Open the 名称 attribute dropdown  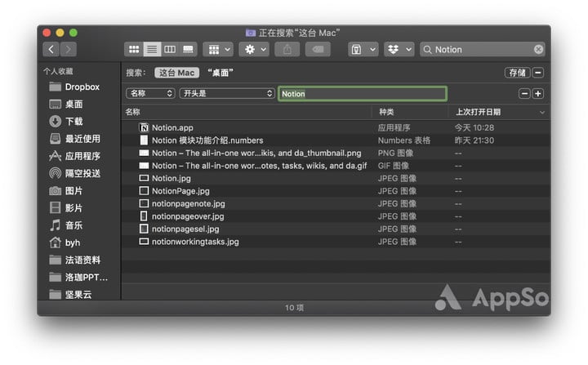tap(150, 93)
